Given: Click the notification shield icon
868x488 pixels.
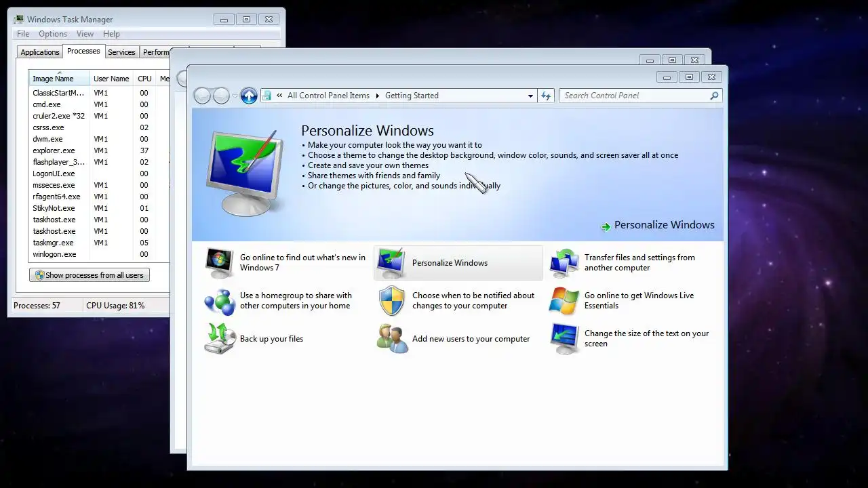Looking at the screenshot, I should (x=391, y=301).
